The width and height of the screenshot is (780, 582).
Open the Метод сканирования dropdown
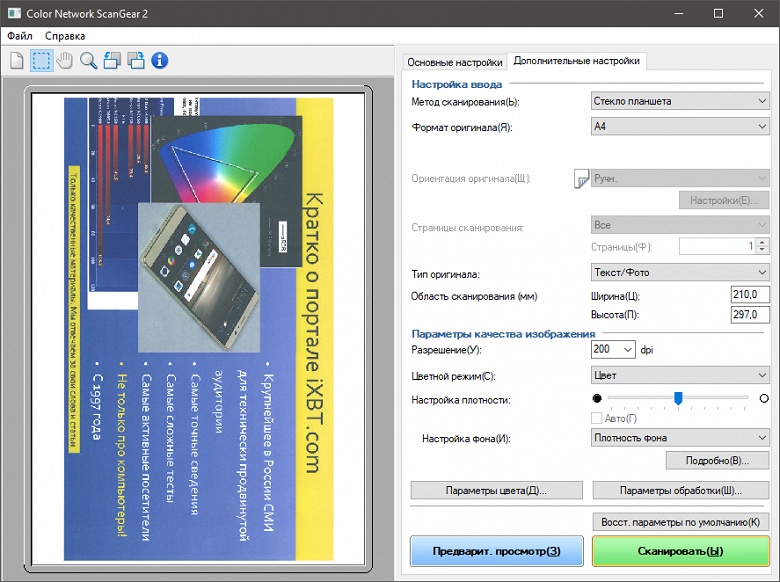680,101
